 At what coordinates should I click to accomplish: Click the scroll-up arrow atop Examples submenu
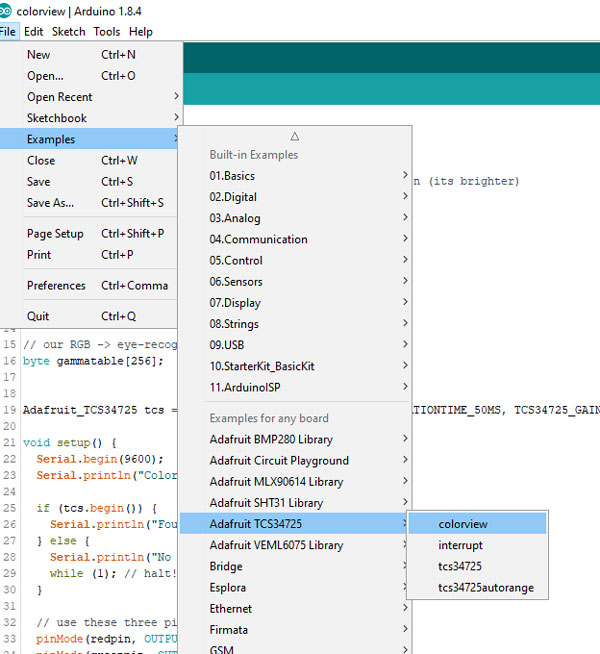294,136
